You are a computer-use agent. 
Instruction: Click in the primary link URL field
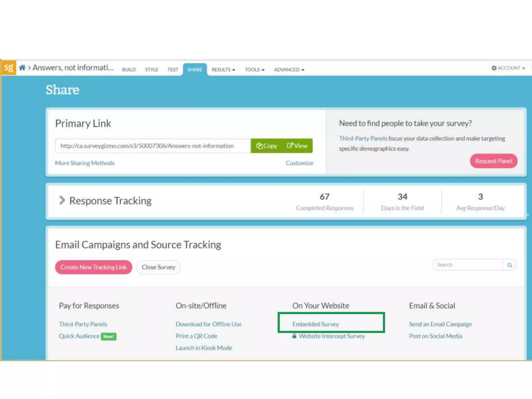(x=153, y=146)
